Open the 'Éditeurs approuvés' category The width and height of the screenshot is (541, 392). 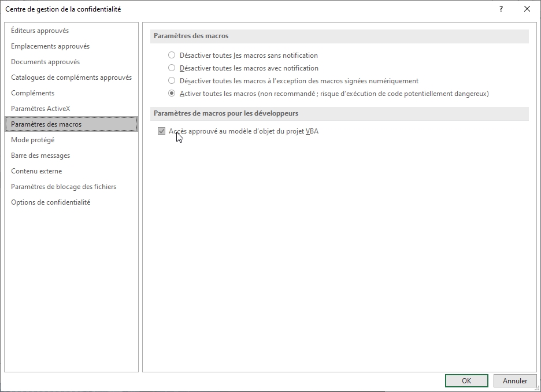pos(40,30)
